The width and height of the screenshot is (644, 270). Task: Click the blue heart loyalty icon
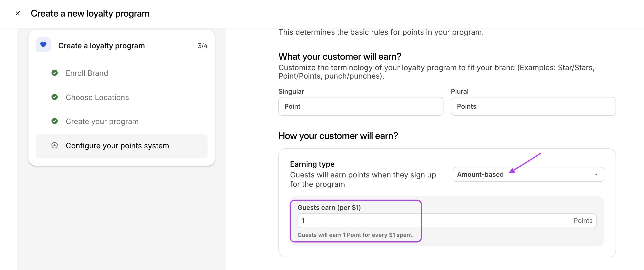[43, 45]
